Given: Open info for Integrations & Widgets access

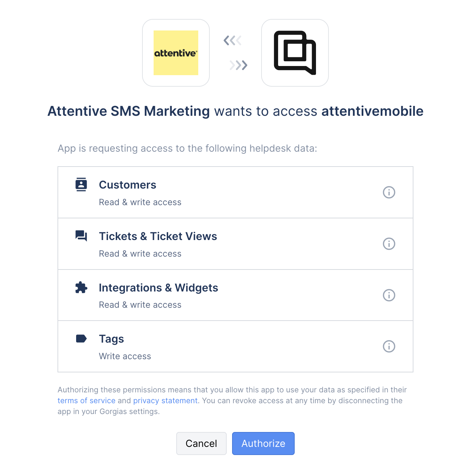Looking at the screenshot, I should [389, 295].
